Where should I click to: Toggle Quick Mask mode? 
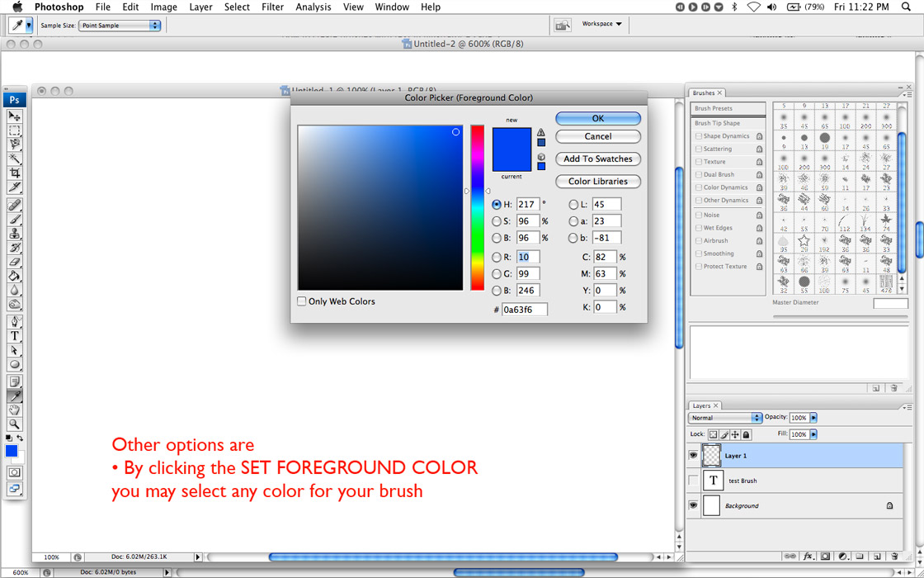pyautogui.click(x=15, y=472)
